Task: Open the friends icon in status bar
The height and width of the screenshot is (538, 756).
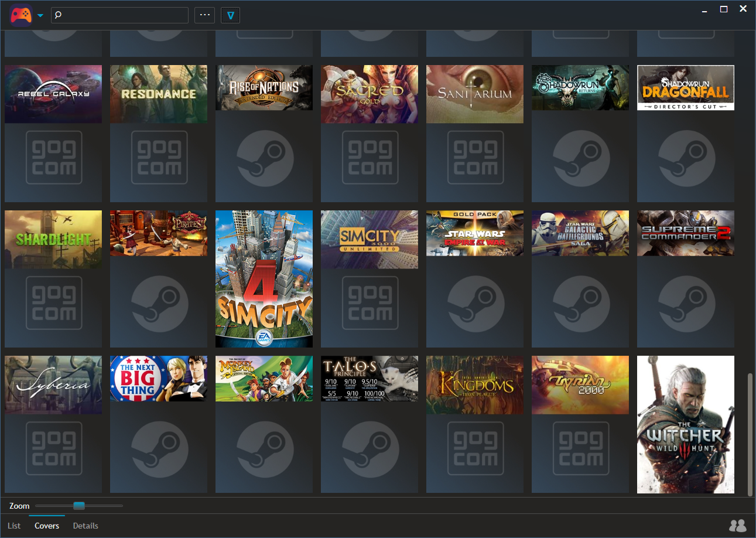Action: [737, 526]
